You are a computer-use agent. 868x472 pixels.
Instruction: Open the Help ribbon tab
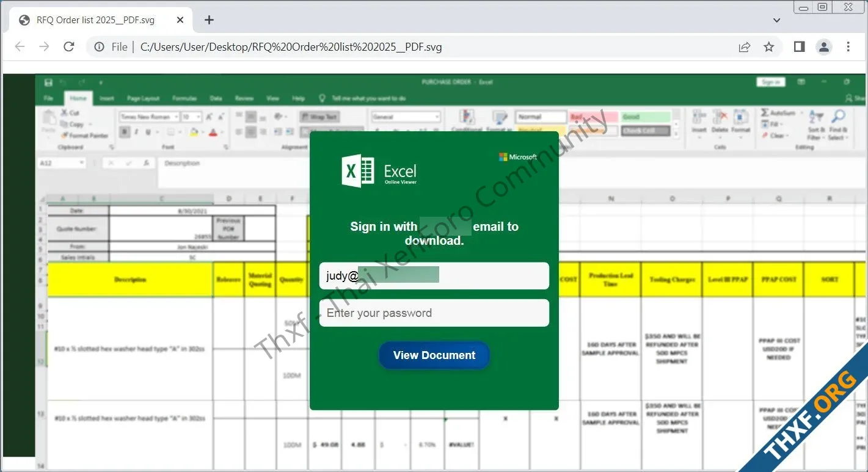coord(299,98)
